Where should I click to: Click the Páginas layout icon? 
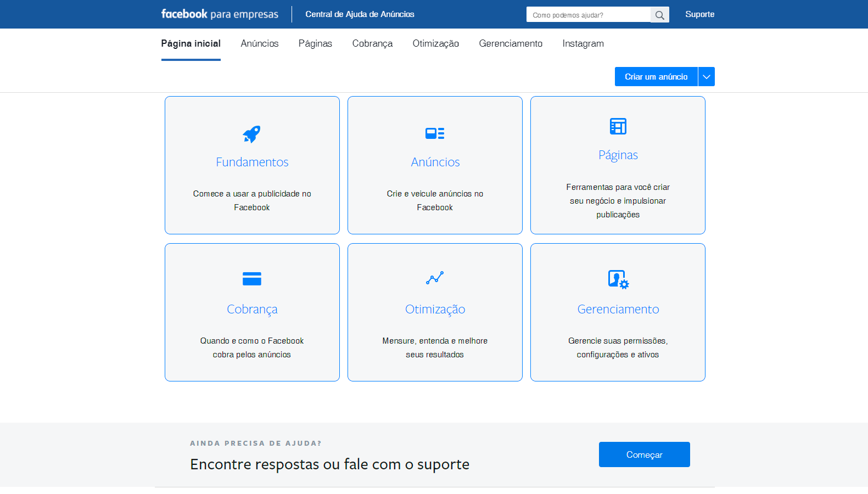pos(618,126)
